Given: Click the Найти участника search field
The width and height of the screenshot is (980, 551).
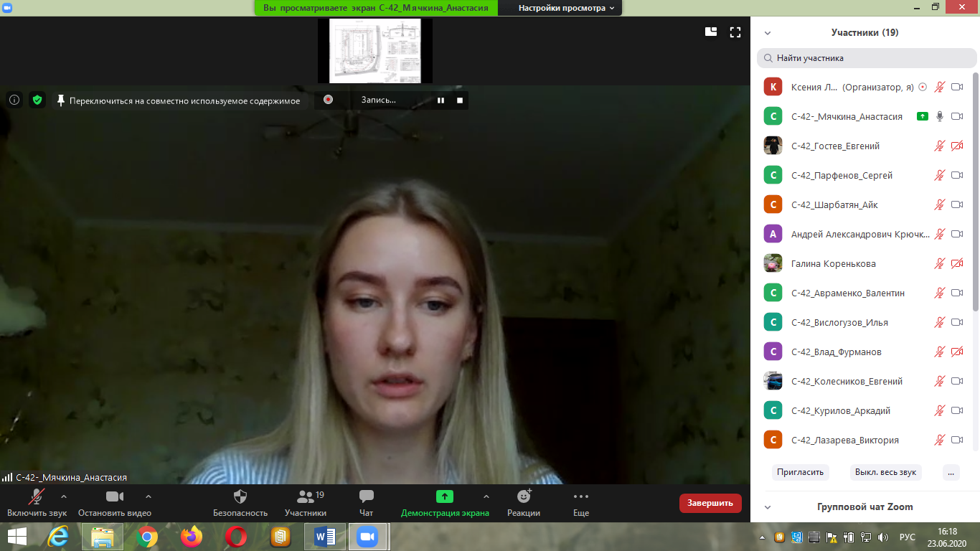Looking at the screenshot, I should point(867,58).
